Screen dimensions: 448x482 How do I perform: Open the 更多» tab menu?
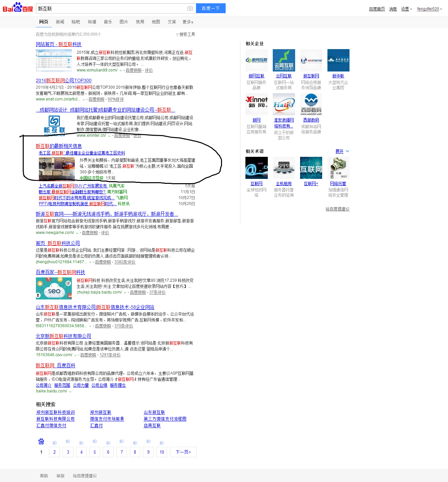188,22
